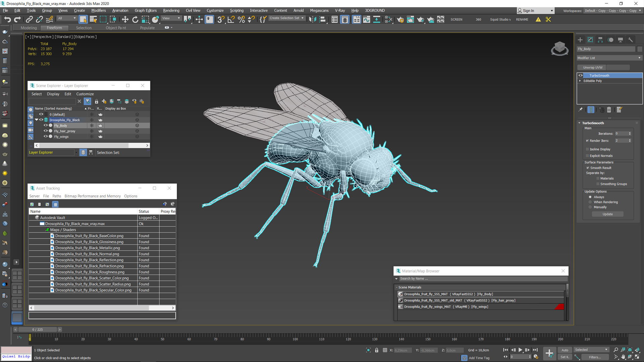Click the yellow warning triangle icon
This screenshot has width=644, height=362.
pos(538,19)
